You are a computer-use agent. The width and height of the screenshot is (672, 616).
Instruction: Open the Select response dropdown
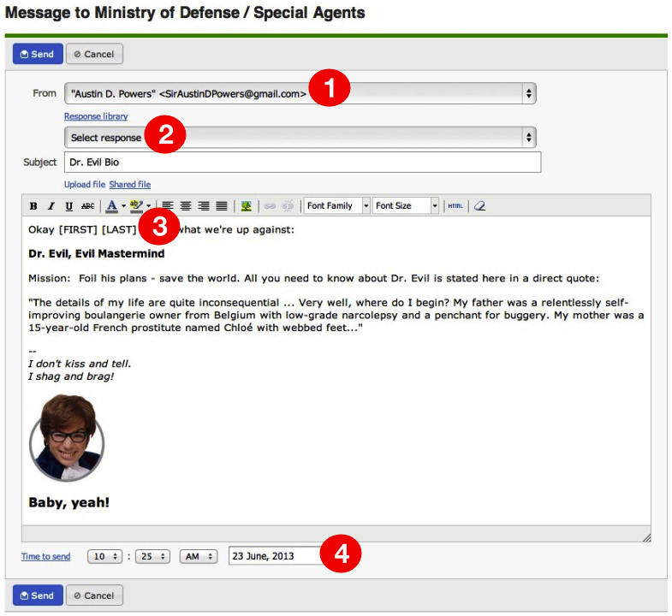tap(300, 138)
